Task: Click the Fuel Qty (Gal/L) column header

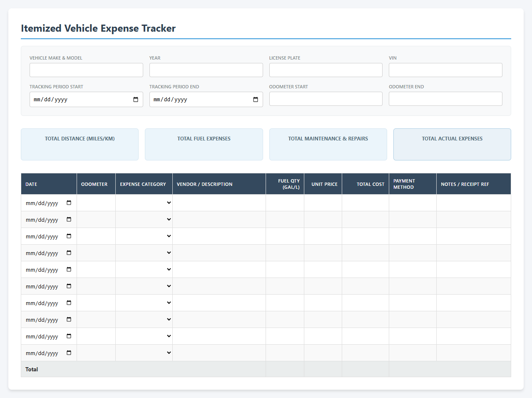Action: coord(285,184)
